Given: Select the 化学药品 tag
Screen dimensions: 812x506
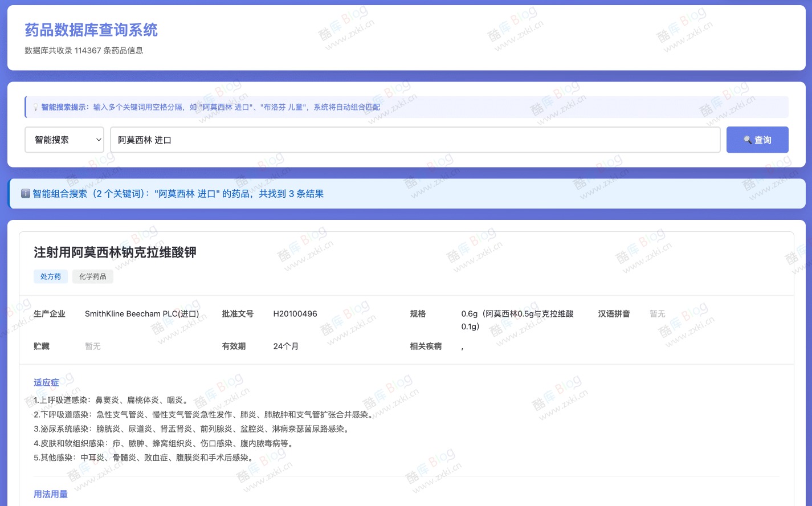Looking at the screenshot, I should pos(93,276).
